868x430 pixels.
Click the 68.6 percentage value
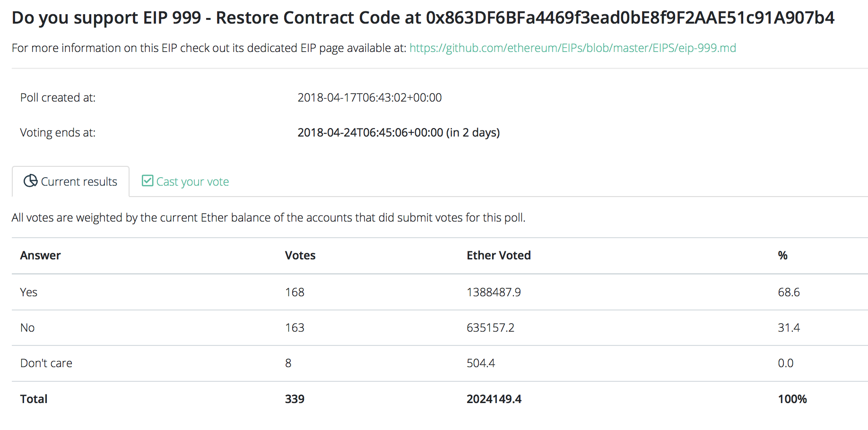789,292
